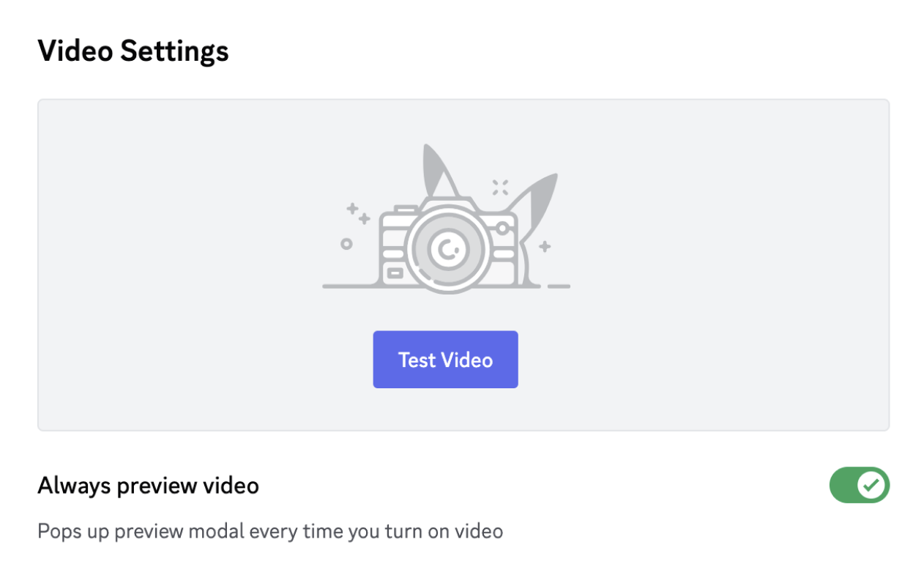Click the green track of the preview toggle
Image resolution: width=924 pixels, height=578 pixels.
842,485
